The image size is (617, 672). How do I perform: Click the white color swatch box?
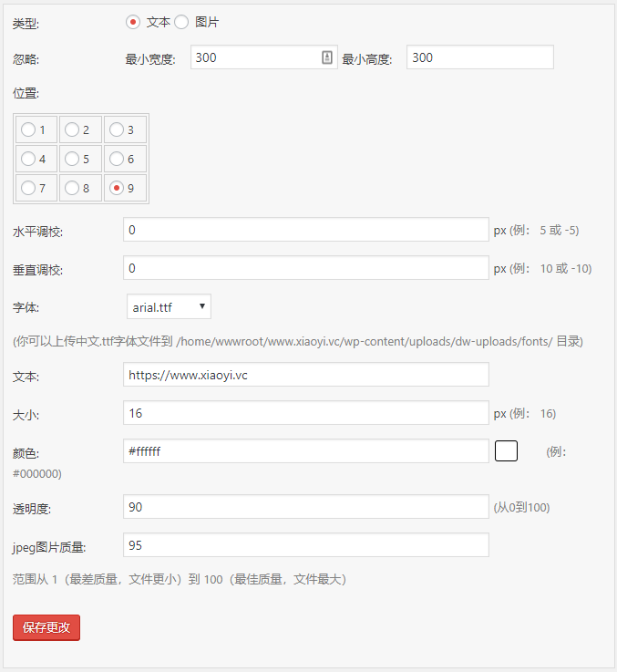506,450
